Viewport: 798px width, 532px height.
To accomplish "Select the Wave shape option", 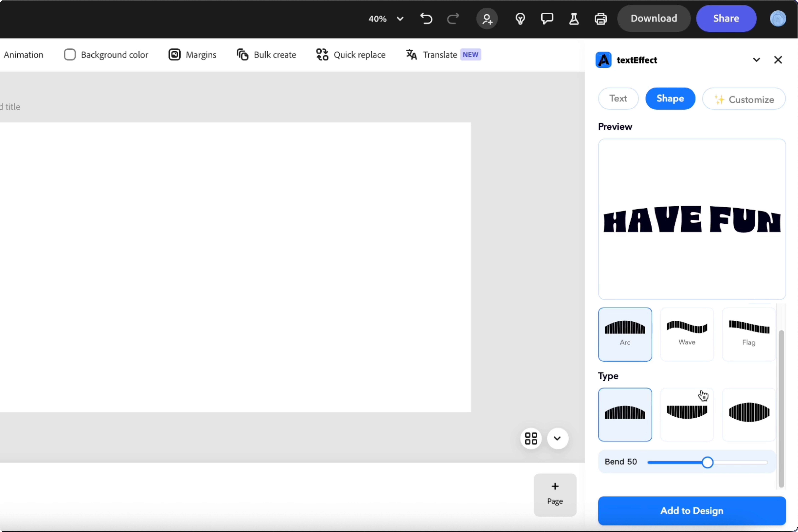I will click(x=687, y=334).
